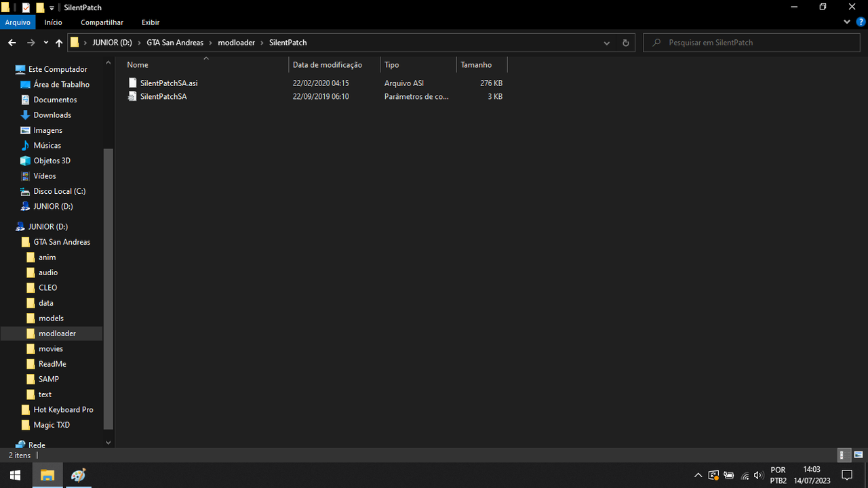This screenshot has height=488, width=868.
Task: Go forward in navigation history
Action: [31, 42]
